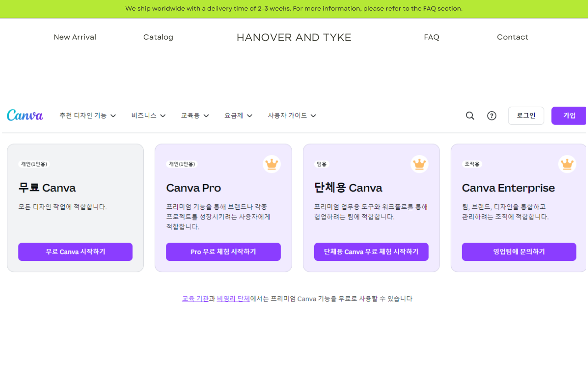Image resolution: width=588 pixels, height=368 pixels.
Task: Click the 로그인 button
Action: coord(526,115)
